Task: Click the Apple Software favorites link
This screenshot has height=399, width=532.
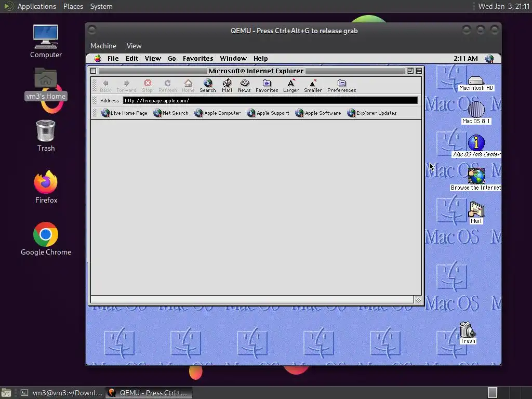Action: [318, 113]
